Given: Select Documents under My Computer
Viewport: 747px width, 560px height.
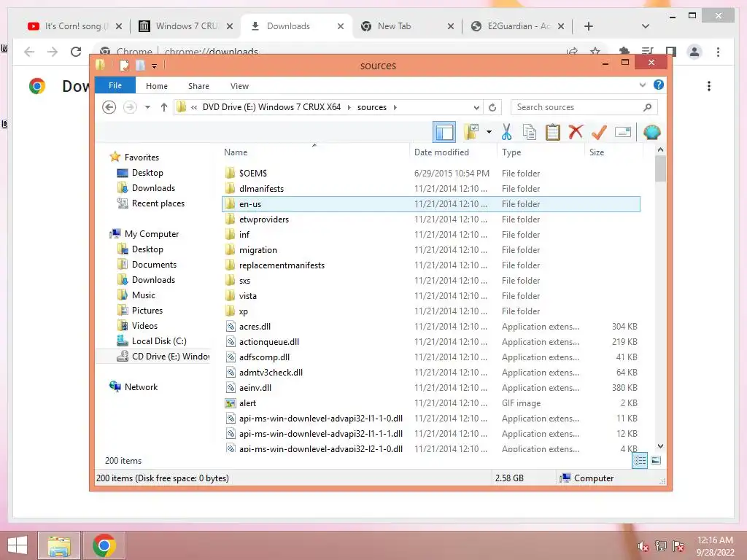Looking at the screenshot, I should click(x=154, y=264).
